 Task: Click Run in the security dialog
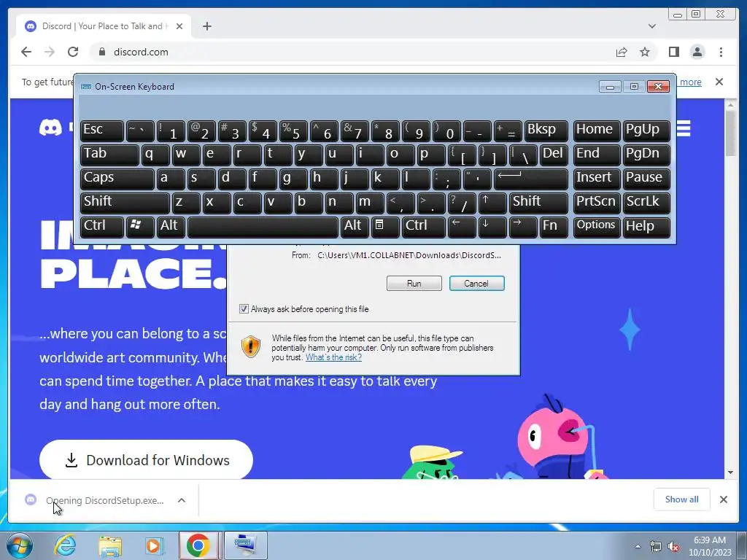click(x=414, y=284)
